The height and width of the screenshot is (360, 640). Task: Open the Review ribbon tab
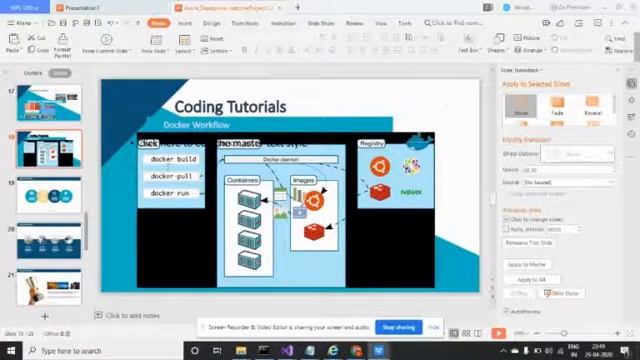(354, 23)
